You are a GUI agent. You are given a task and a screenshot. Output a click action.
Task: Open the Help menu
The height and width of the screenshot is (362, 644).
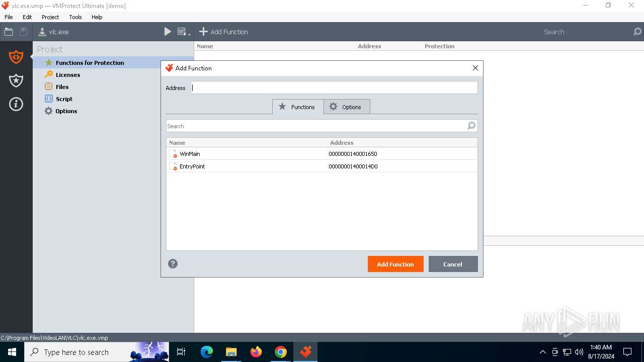(97, 17)
